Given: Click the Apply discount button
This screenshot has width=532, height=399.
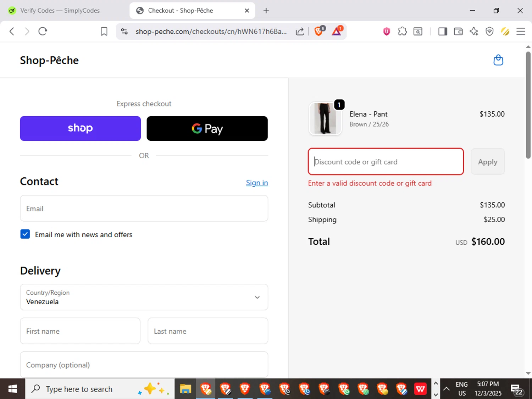Looking at the screenshot, I should [488, 162].
